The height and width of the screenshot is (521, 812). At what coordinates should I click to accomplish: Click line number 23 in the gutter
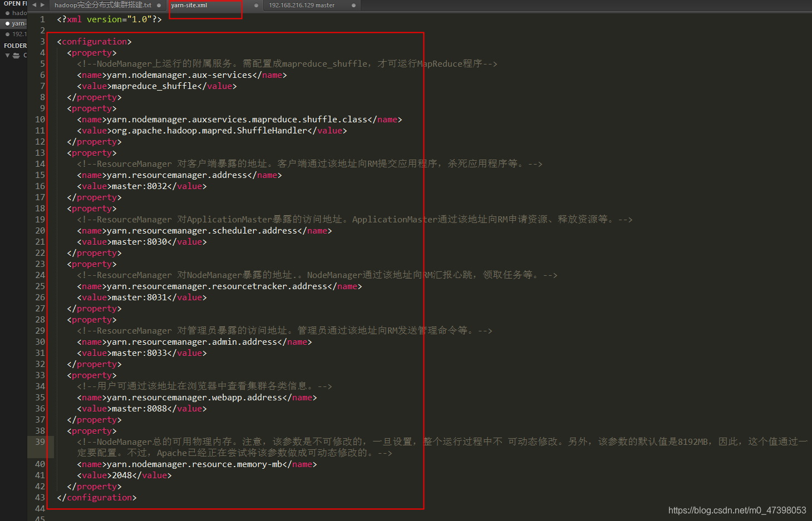tap(40, 264)
